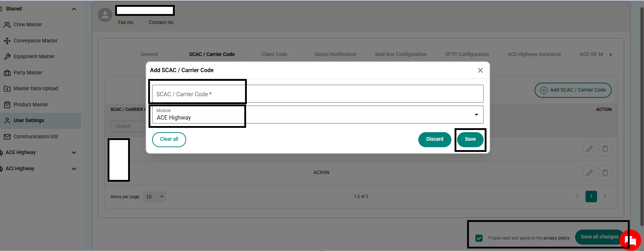This screenshot has height=251, width=644.
Task: Click the Master Data Upload icon
Action: pyautogui.click(x=7, y=89)
